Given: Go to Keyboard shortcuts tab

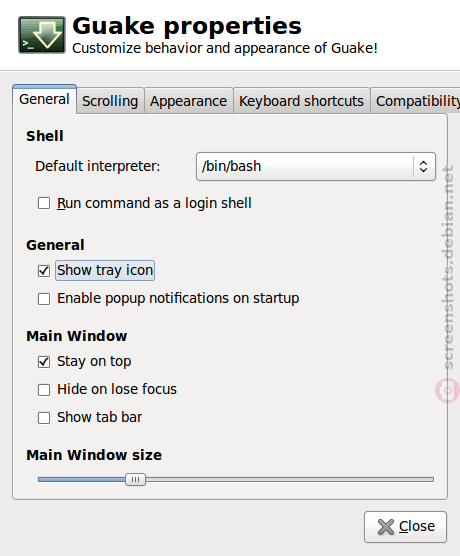Looking at the screenshot, I should click(x=301, y=101).
